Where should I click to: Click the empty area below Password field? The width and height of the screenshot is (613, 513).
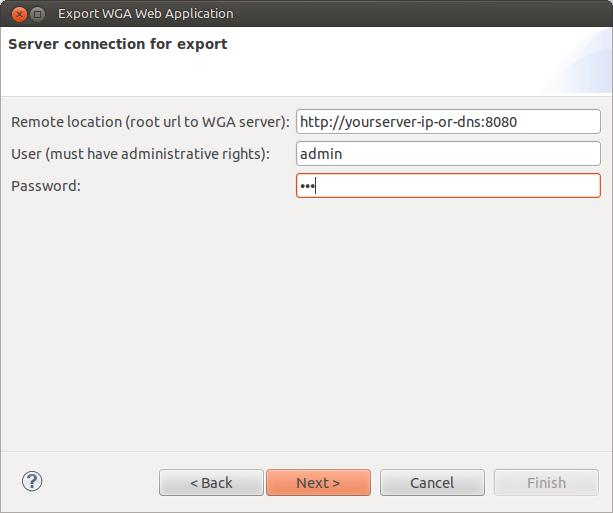point(306,325)
